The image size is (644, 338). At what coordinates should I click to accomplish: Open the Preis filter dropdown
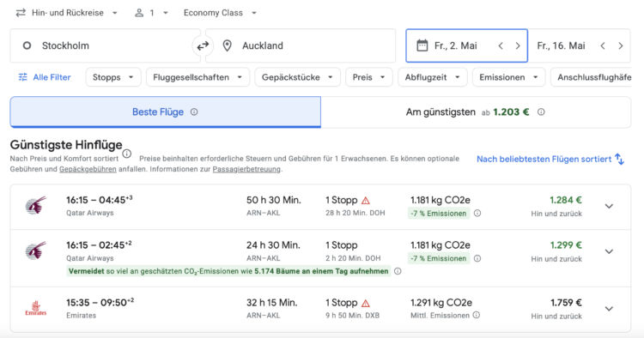(x=368, y=77)
